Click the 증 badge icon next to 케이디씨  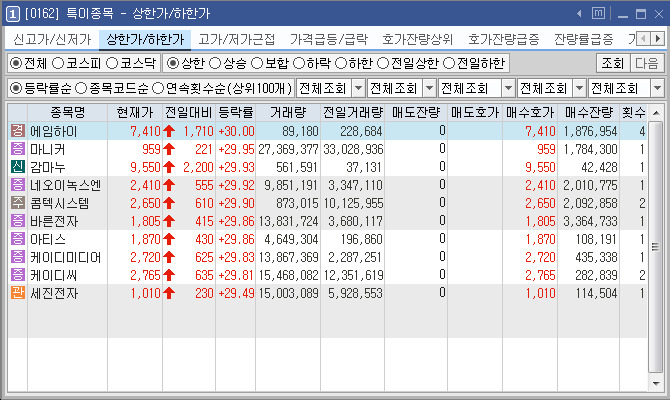(18, 275)
